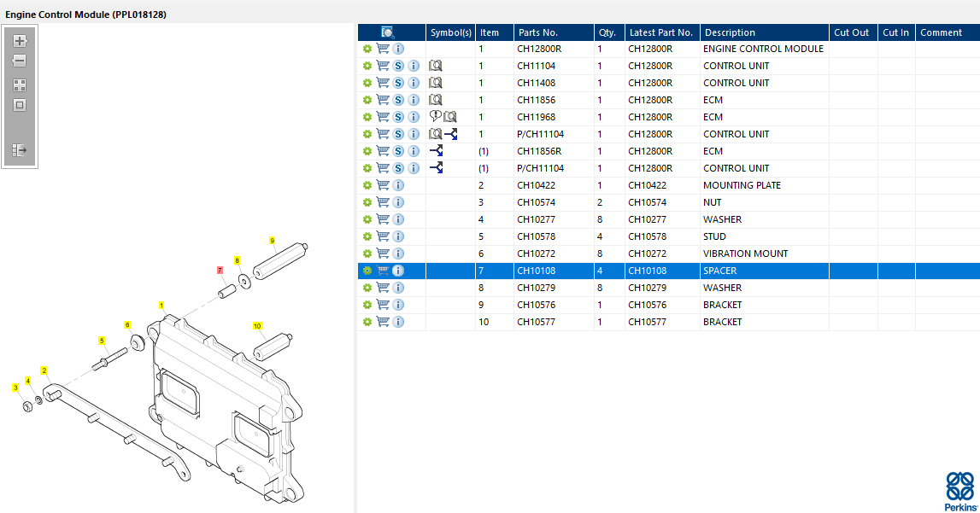Open info for selected CH10108 Spacer
This screenshot has width=980, height=513.
tap(398, 271)
